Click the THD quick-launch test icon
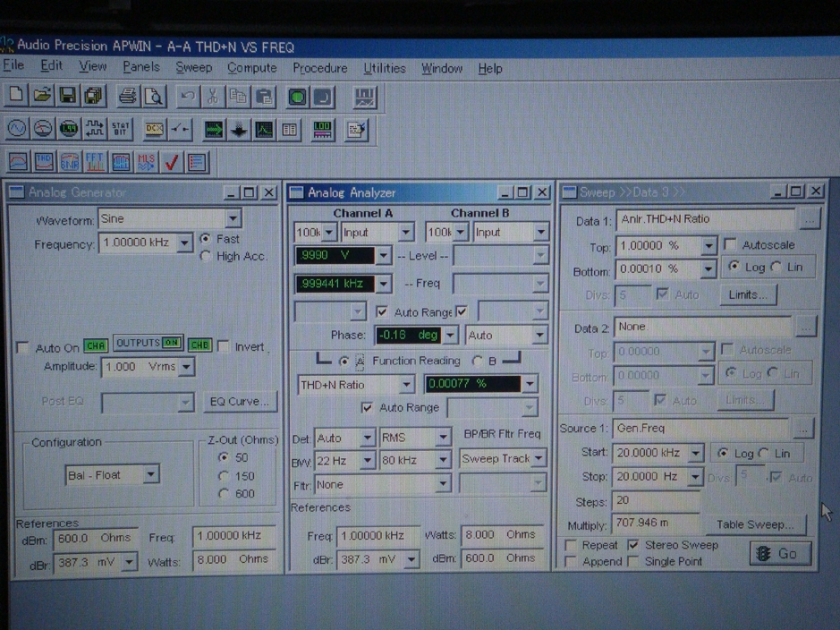 coord(44,162)
